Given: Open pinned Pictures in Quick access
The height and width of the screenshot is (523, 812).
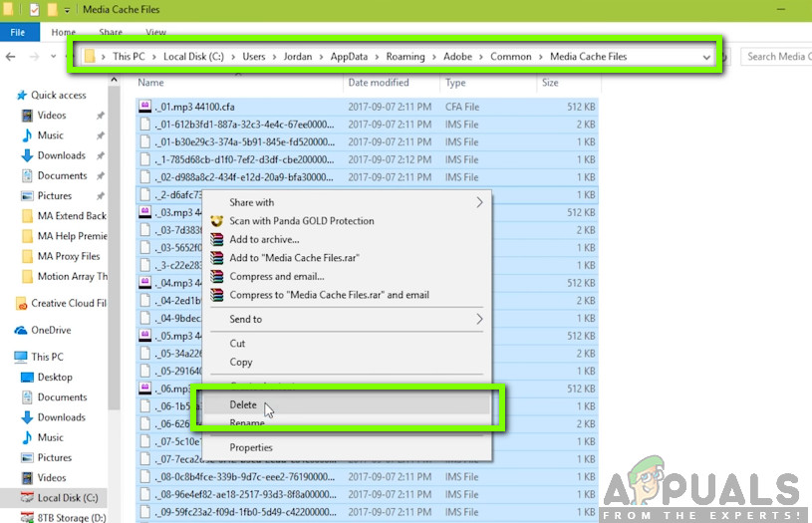Looking at the screenshot, I should (55, 196).
